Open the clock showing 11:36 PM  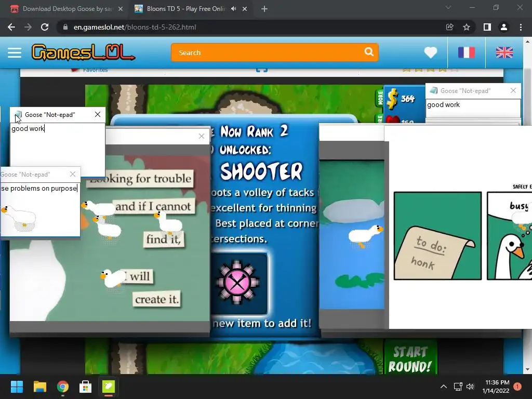(496, 387)
